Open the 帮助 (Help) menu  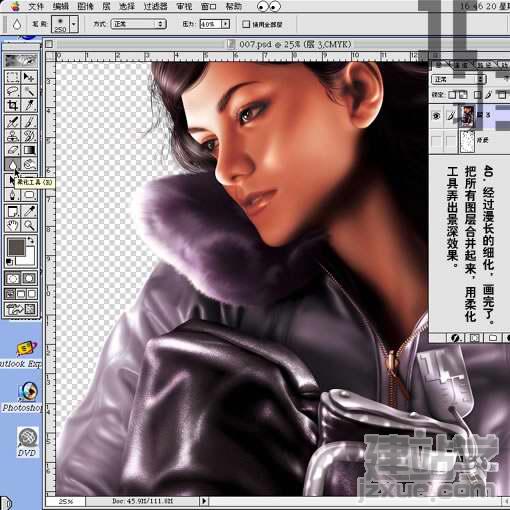pyautogui.click(x=233, y=6)
